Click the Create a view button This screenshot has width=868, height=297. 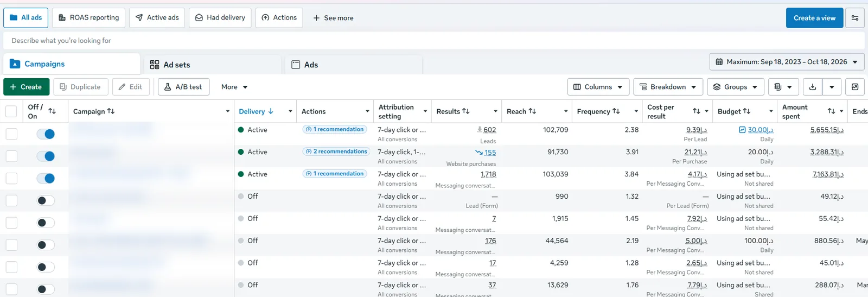[x=814, y=18]
